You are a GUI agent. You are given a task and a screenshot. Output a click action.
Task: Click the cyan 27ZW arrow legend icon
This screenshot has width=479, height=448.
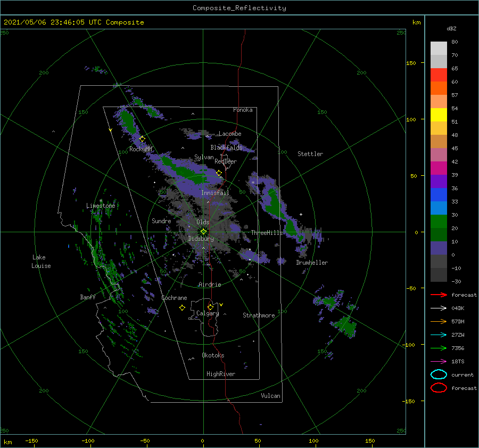coord(439,335)
